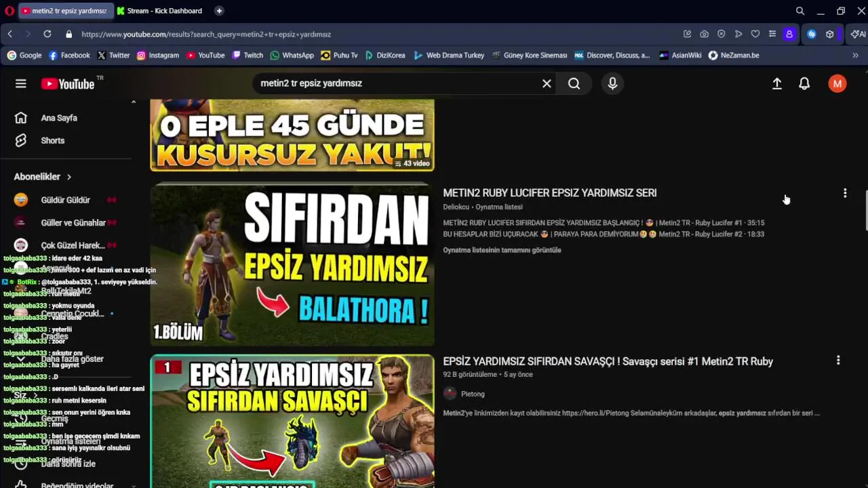Open the Instagram bookmark
The width and height of the screenshot is (868, 488).
click(x=158, y=56)
